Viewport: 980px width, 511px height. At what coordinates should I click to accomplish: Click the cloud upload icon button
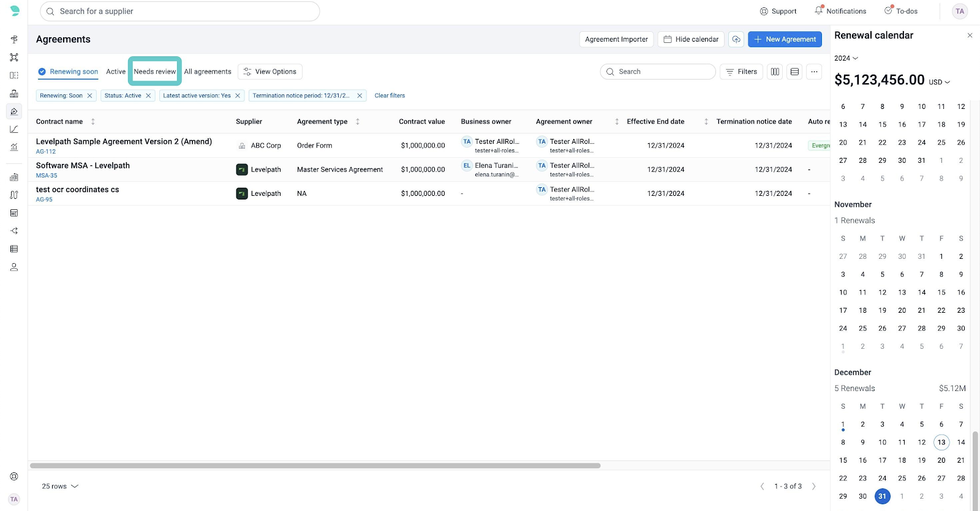click(x=736, y=39)
